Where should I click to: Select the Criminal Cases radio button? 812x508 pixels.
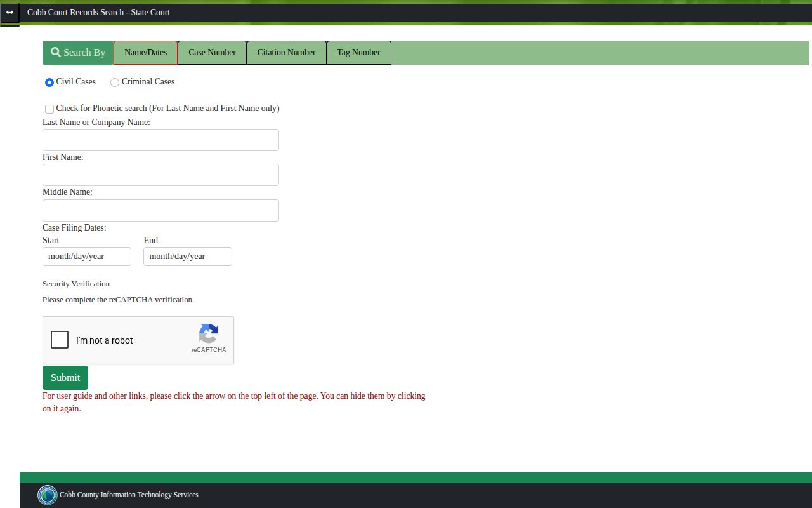[x=115, y=83]
